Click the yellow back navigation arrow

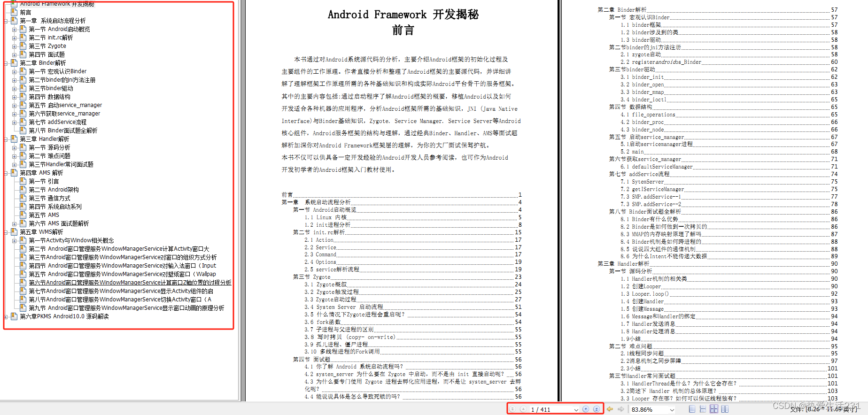[x=610, y=409]
